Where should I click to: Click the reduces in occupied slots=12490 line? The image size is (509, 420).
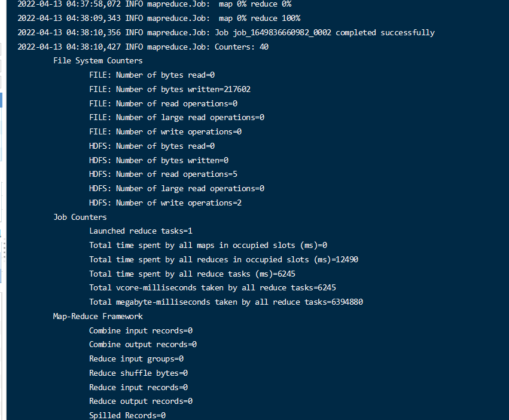pos(224,259)
